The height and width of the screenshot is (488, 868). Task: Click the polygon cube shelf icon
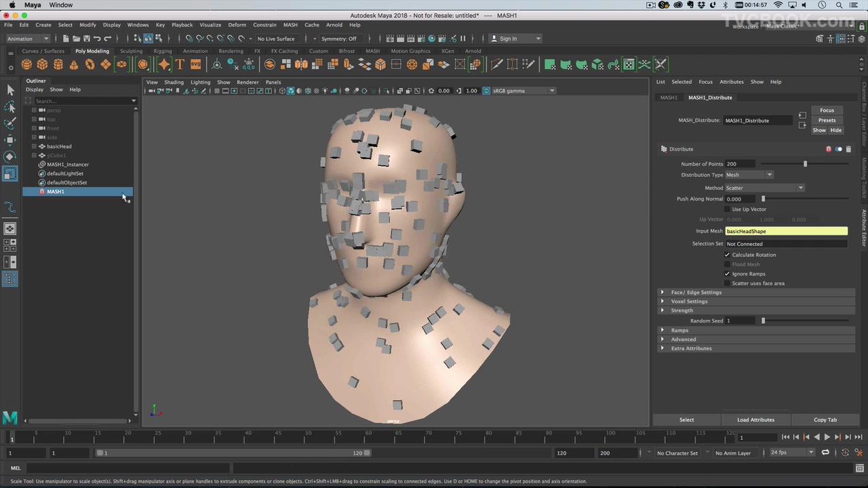tap(42, 64)
